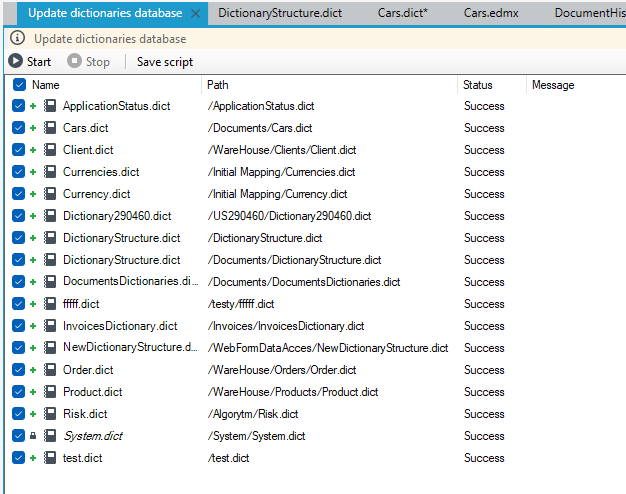This screenshot has width=626, height=494.
Task: Select the Update dictionaries database tab
Action: (x=105, y=13)
